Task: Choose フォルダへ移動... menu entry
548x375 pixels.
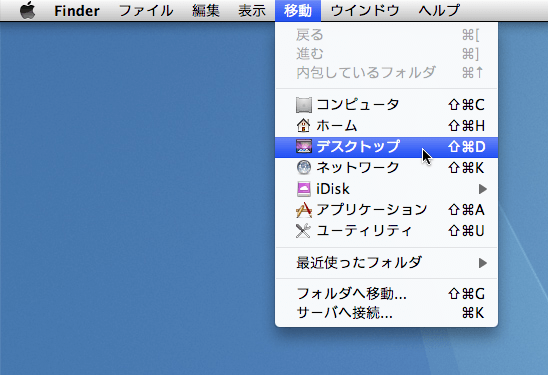Action: click(387, 294)
